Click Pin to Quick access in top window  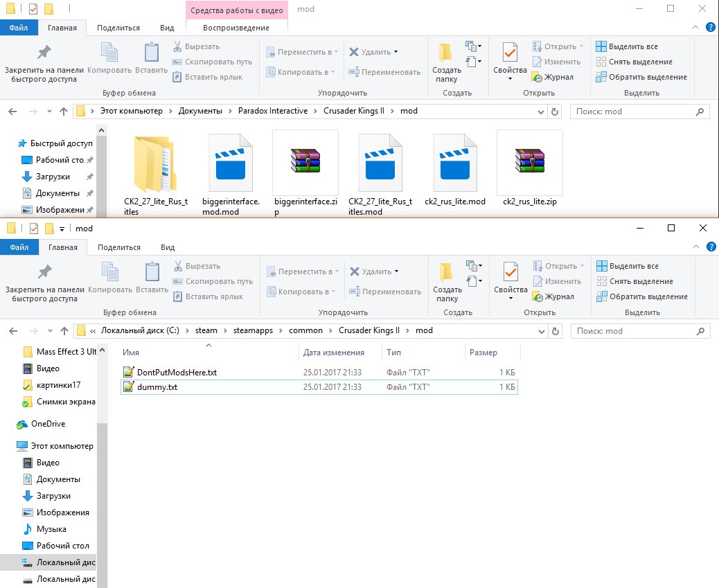pos(44,63)
